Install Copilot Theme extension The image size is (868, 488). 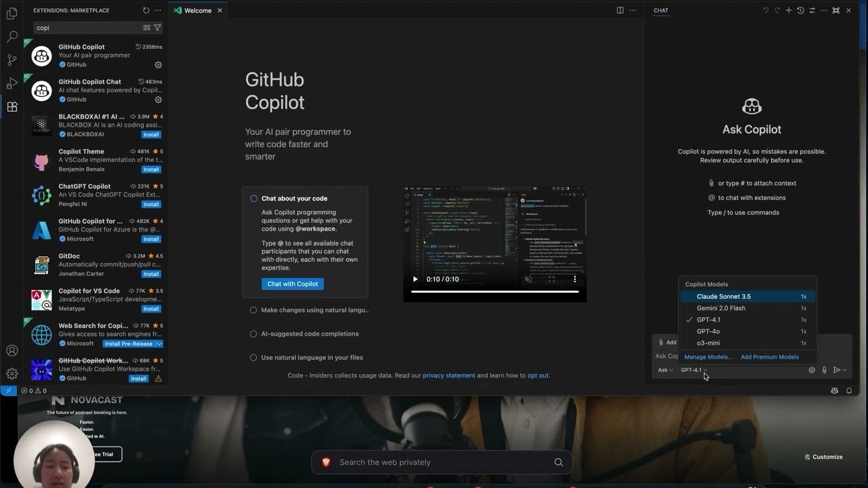(x=151, y=169)
